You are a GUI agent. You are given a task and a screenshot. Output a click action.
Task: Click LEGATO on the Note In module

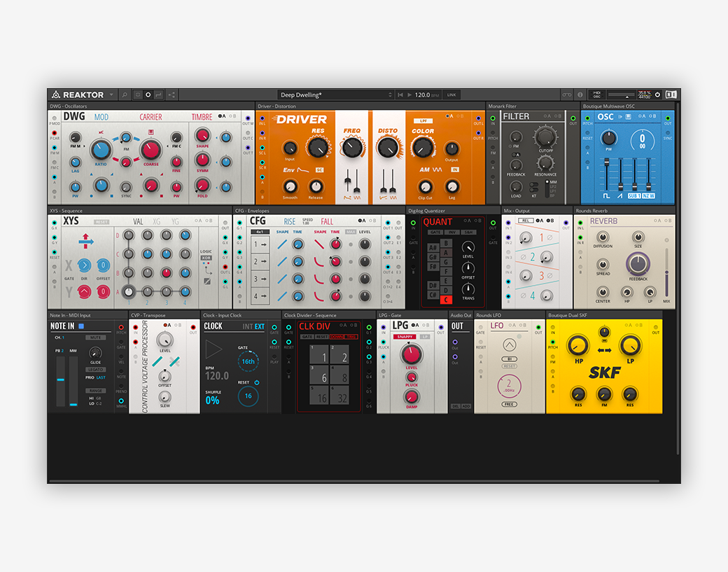[96, 370]
